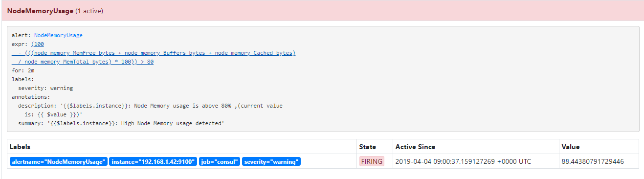Click the (1 active) count text
The width and height of the screenshot is (644, 179).
coord(89,10)
